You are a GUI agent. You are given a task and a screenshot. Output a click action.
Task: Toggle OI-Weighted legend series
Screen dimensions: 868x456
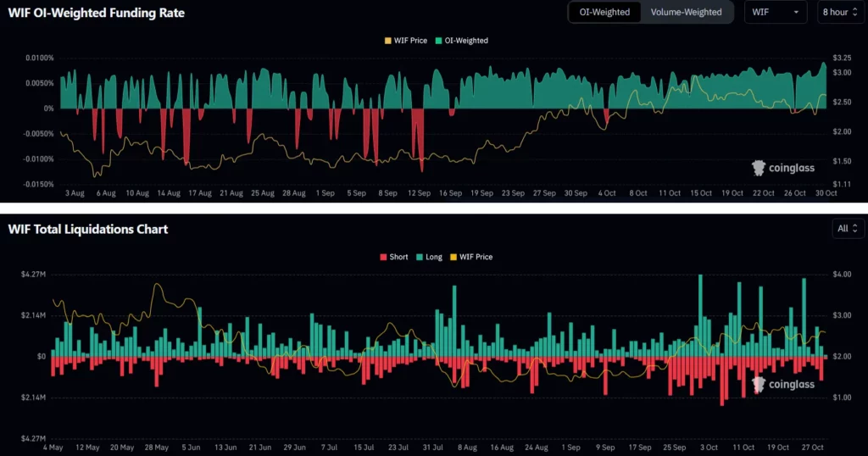coord(462,41)
